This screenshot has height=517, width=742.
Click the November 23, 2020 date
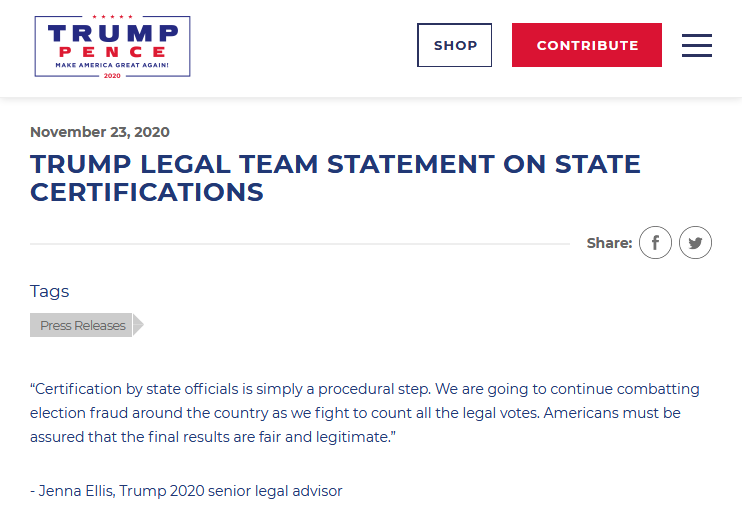(x=100, y=132)
